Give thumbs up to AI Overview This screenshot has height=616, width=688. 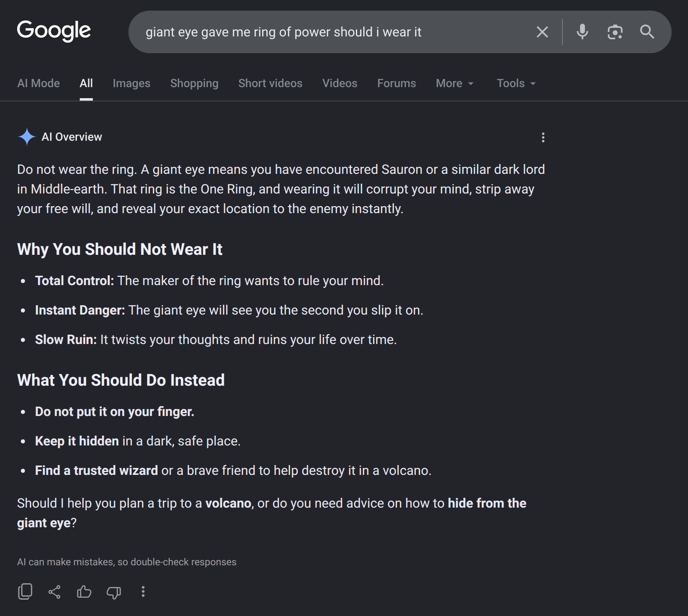[x=84, y=591]
